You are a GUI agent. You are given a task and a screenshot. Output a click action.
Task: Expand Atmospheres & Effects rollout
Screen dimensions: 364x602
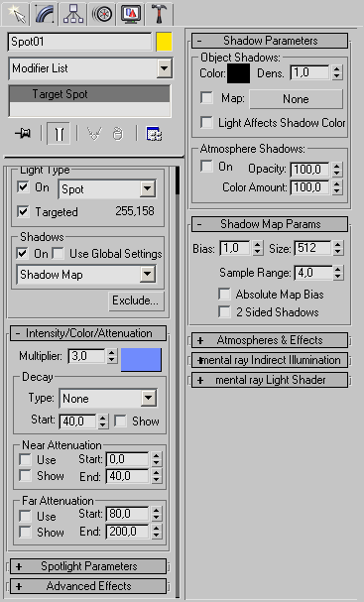tap(270, 340)
